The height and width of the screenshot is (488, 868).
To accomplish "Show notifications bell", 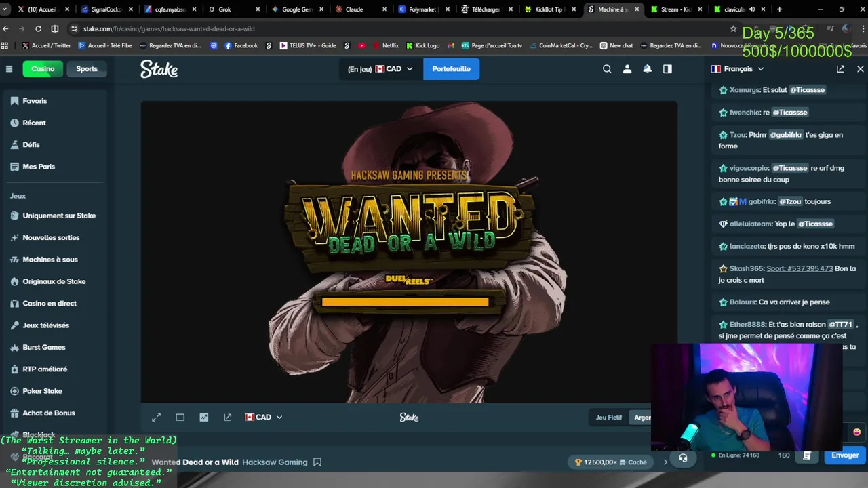I will (x=648, y=68).
